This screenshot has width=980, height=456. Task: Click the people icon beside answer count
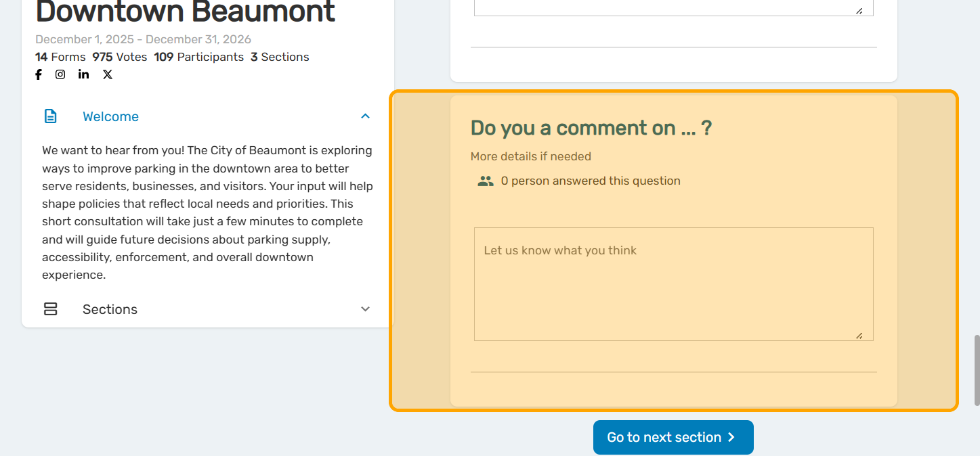tap(486, 181)
